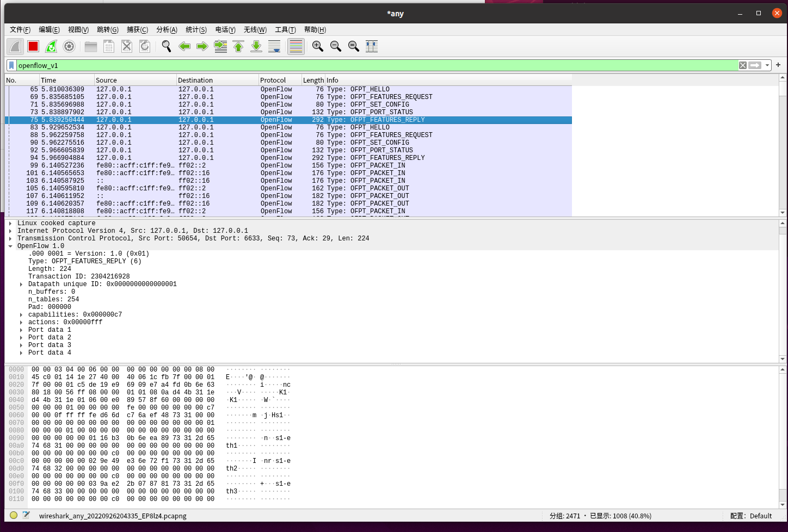Select packet 65 OFPT_HELLO row
This screenshot has width=788, height=532.
pos(288,89)
